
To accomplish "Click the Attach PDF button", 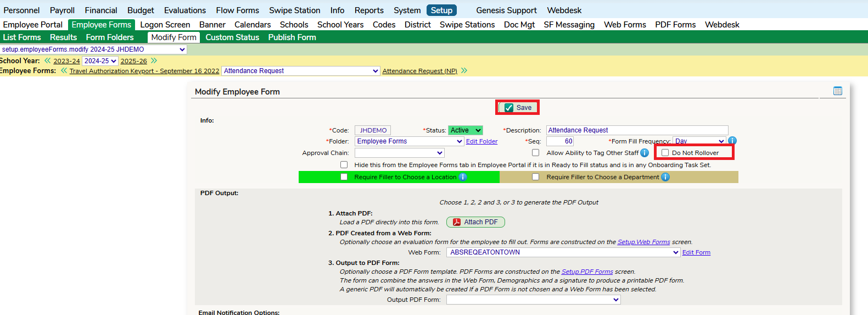I will tap(475, 222).
